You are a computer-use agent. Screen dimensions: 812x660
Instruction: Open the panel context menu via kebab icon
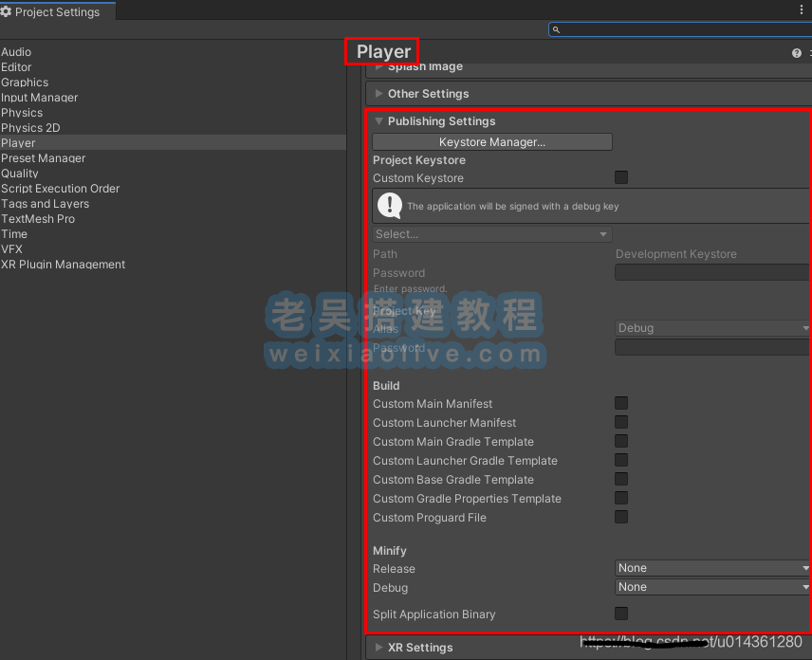point(802,8)
